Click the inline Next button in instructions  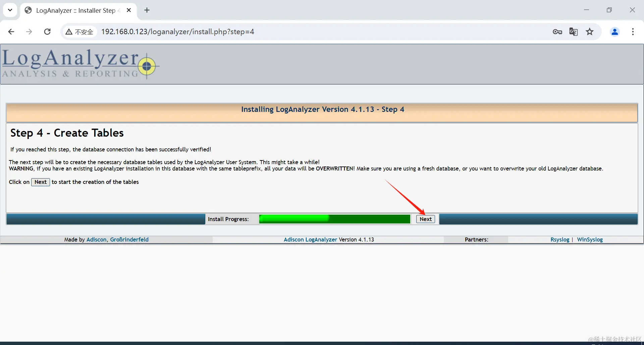click(41, 182)
